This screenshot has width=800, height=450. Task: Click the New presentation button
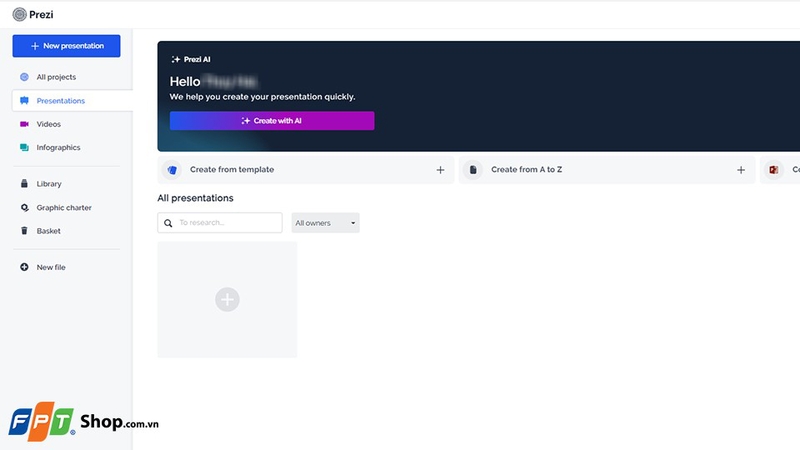point(66,46)
